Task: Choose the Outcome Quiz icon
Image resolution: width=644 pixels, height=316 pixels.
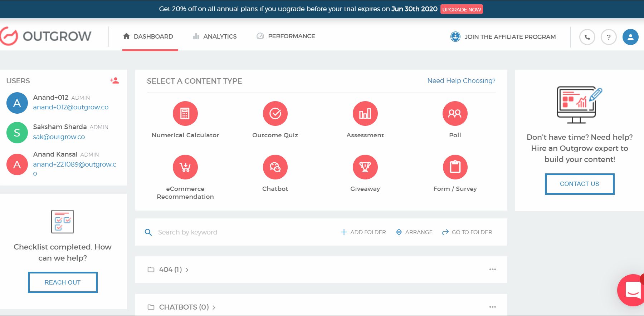Action: (275, 114)
